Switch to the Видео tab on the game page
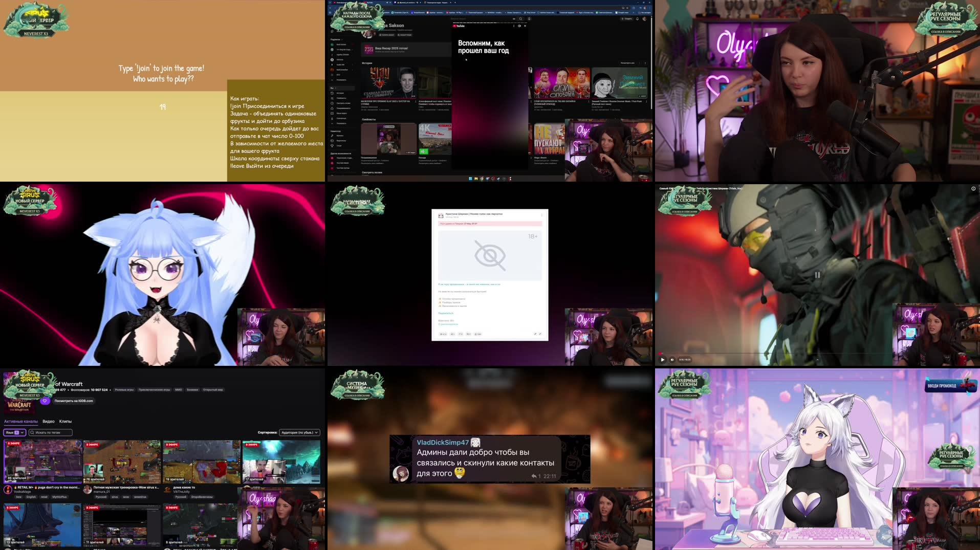This screenshot has width=980, height=550. click(49, 422)
